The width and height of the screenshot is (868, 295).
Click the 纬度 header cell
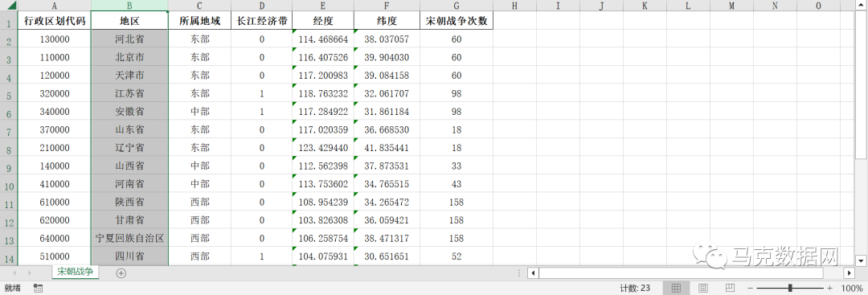tap(387, 21)
